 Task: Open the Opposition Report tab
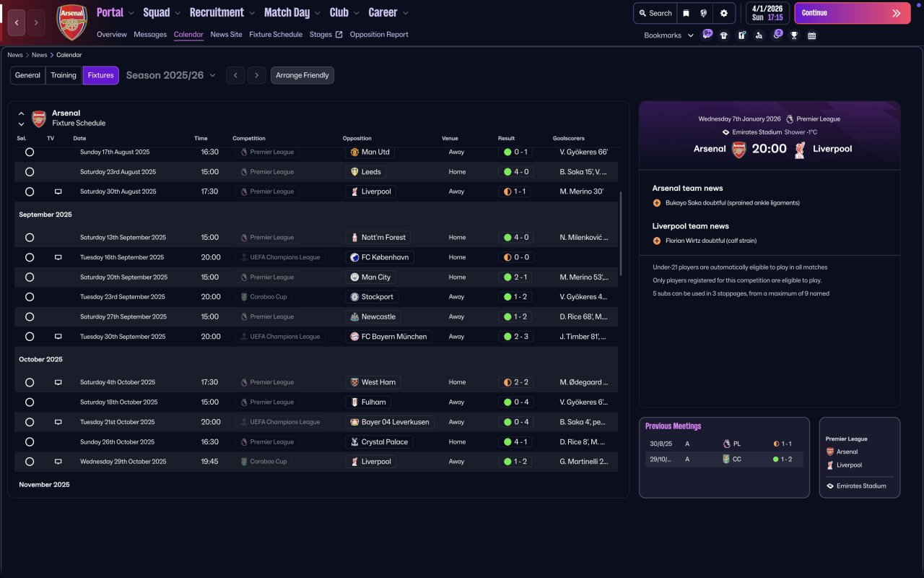coord(379,34)
